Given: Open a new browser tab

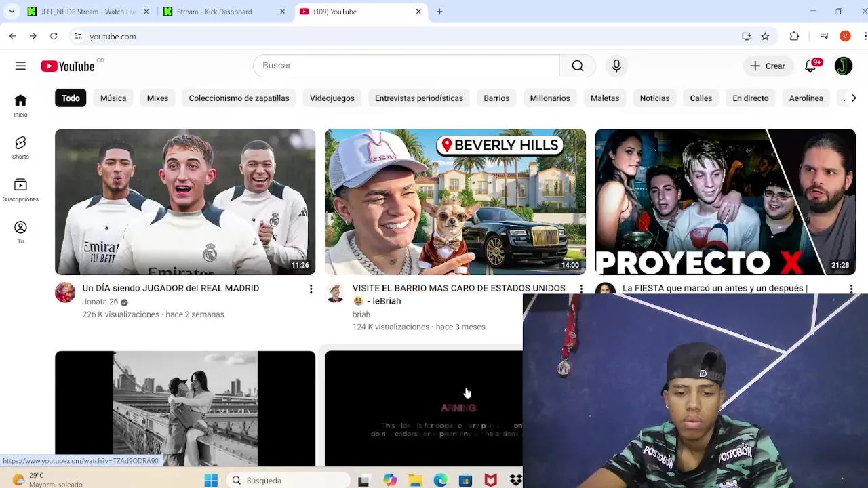Looking at the screenshot, I should click(439, 12).
